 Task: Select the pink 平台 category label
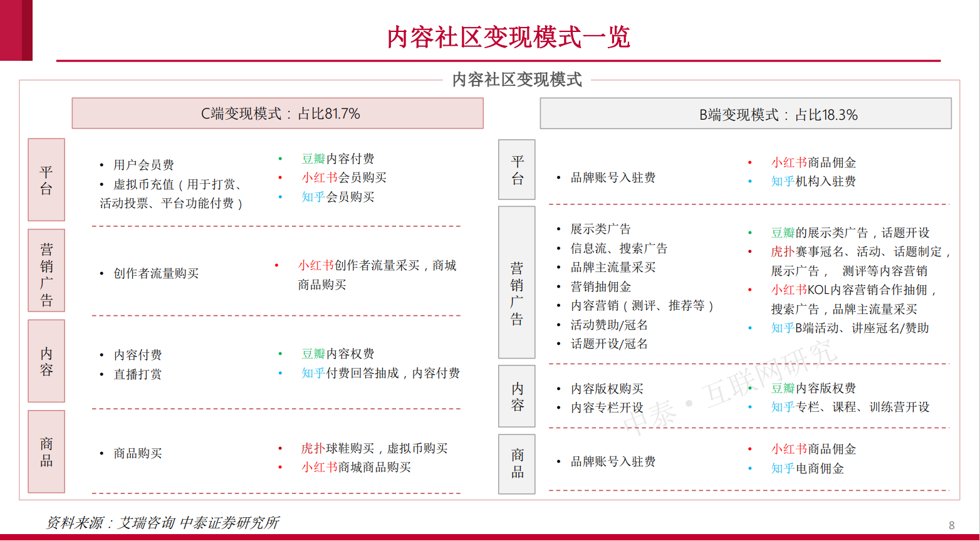(46, 180)
